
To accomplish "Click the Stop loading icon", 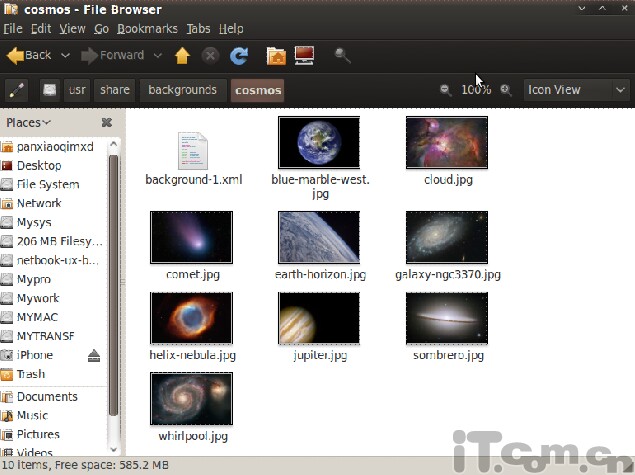I will [211, 55].
